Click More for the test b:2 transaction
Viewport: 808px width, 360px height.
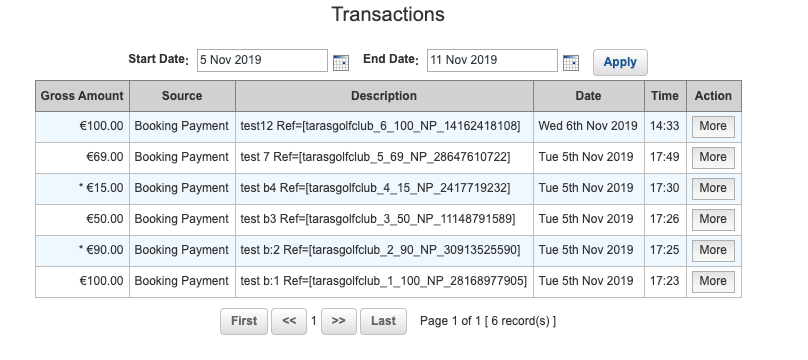click(713, 250)
